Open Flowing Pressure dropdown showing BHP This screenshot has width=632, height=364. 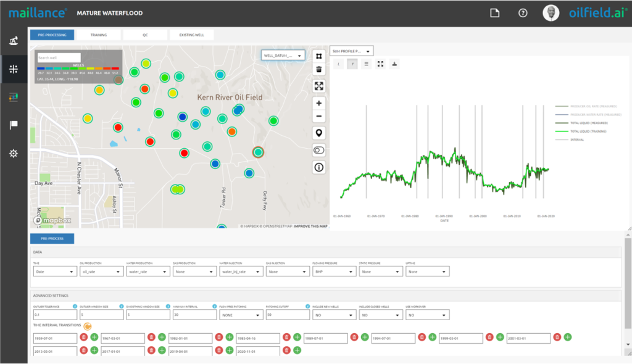click(334, 271)
